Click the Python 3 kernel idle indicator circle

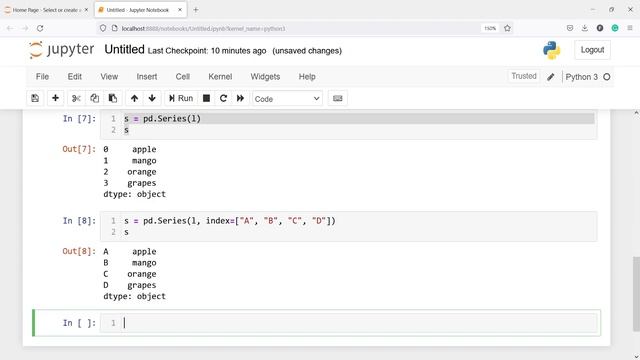click(607, 77)
